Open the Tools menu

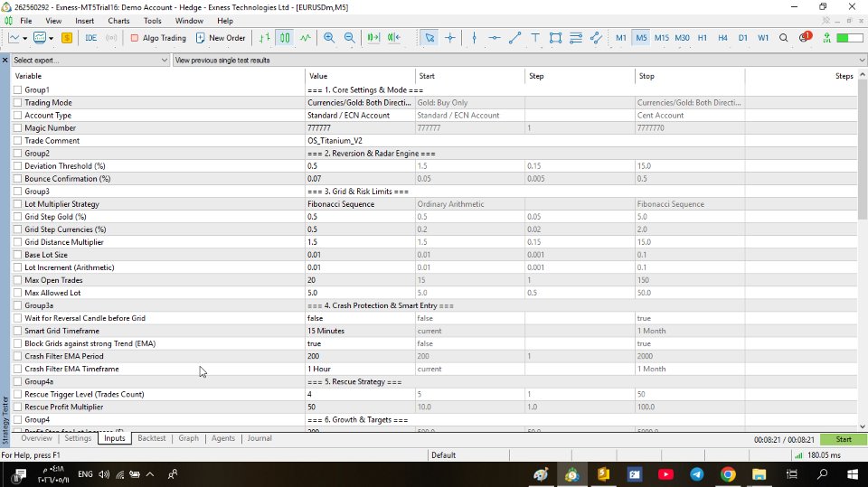tap(152, 21)
